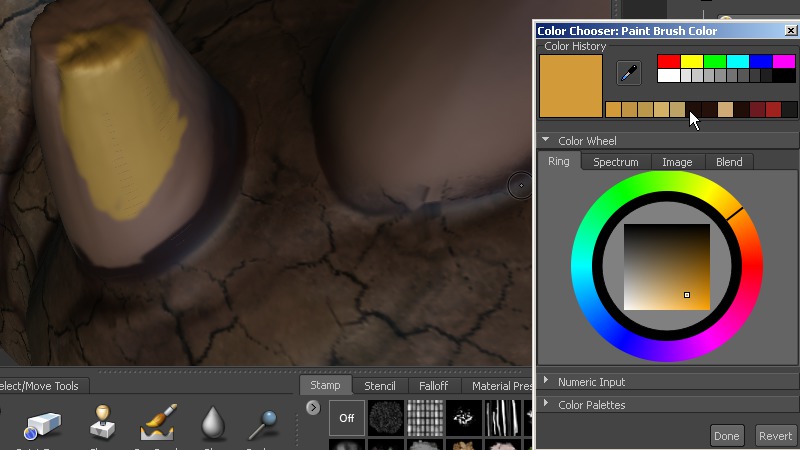This screenshot has width=800, height=450.
Task: Select the Clone stamp tool
Action: 102,424
